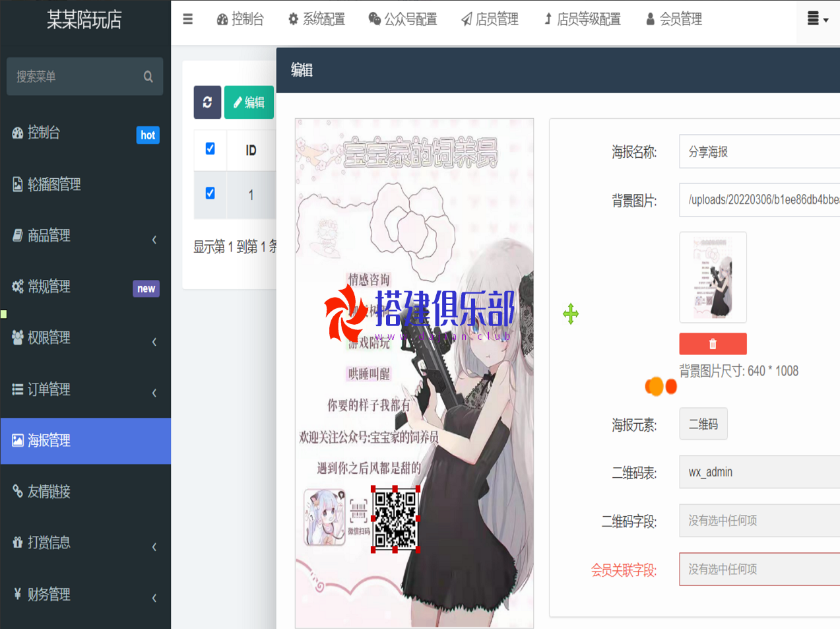Click the 友情链接 chain icon
840x629 pixels.
(18, 491)
